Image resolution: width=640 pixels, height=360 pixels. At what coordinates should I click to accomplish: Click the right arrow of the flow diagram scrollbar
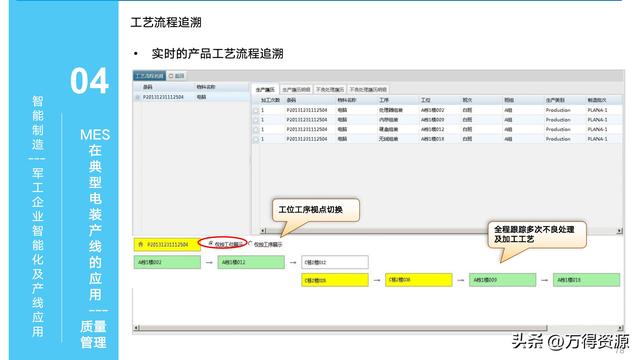tap(620, 328)
